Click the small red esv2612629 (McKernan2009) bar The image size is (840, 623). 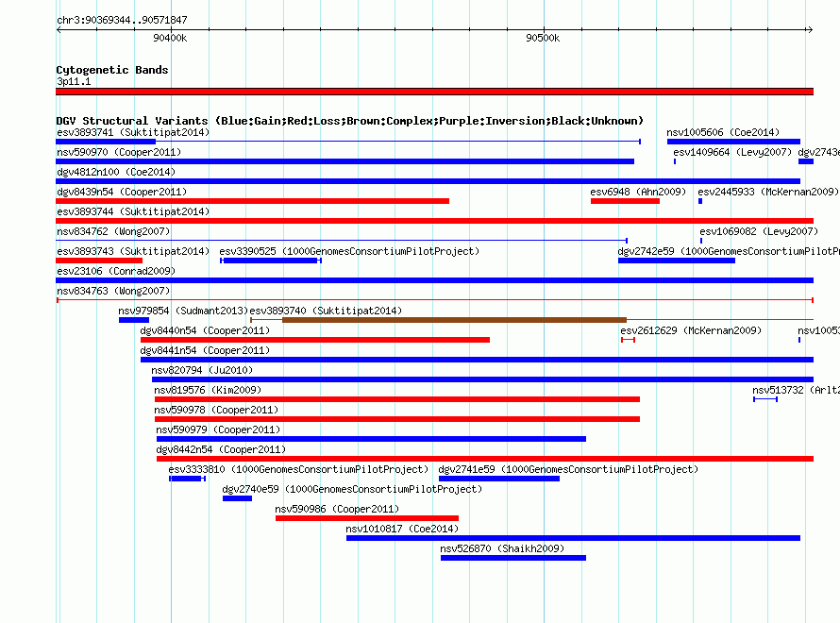click(x=628, y=340)
